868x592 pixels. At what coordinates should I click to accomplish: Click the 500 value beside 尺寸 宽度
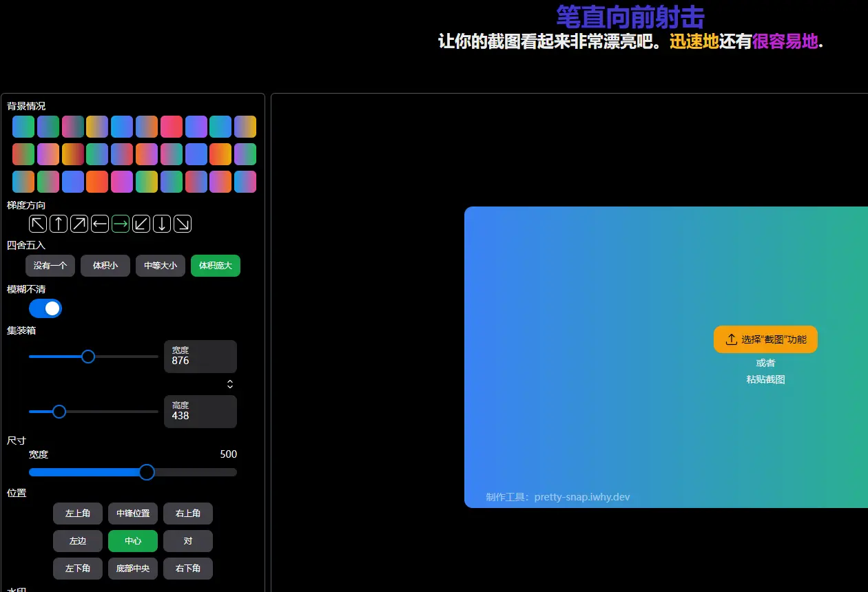coord(228,454)
